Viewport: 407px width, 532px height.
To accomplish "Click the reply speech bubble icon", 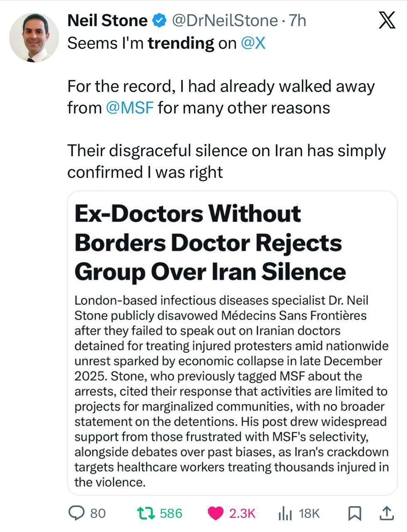I will click(x=76, y=513).
